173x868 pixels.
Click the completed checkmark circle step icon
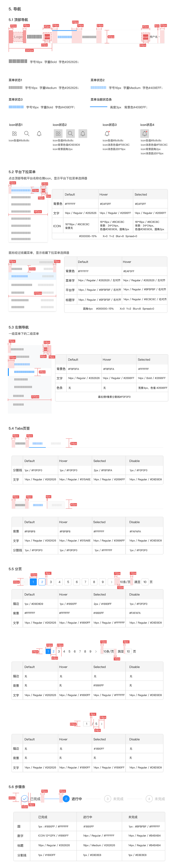[25, 799]
